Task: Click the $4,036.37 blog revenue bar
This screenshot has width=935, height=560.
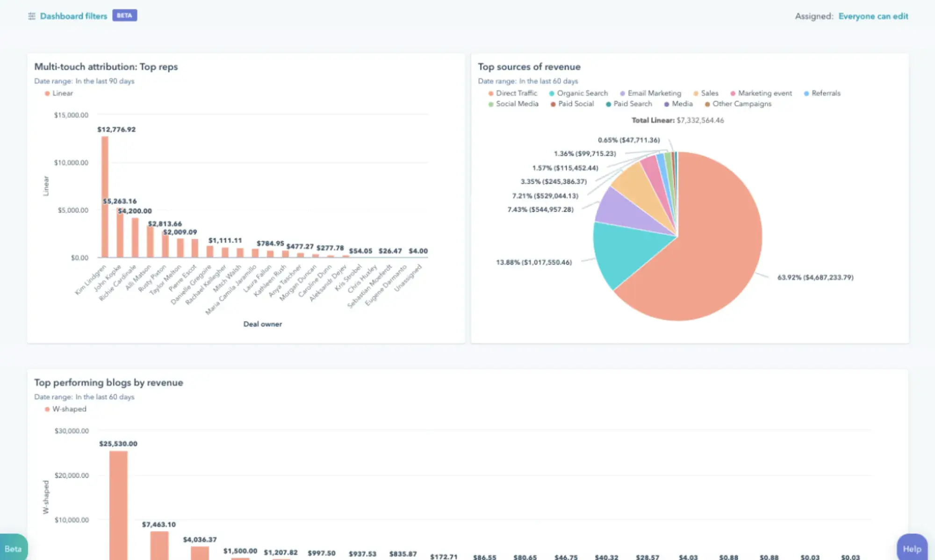Action: coord(200,553)
